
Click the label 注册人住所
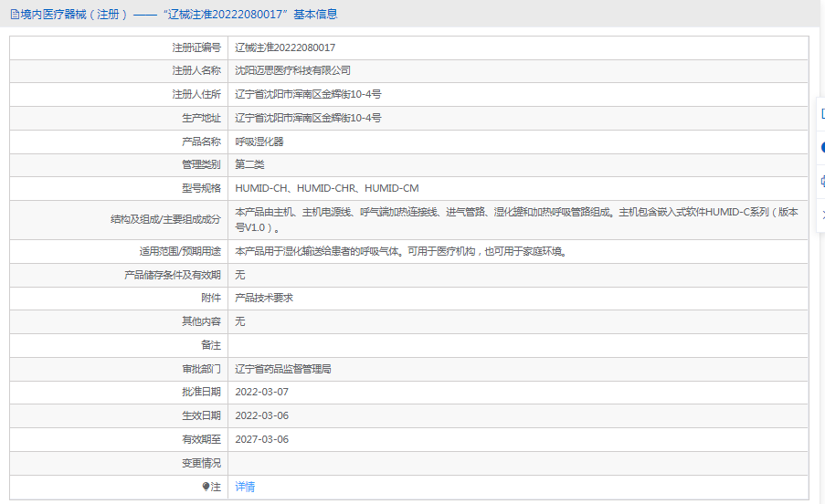click(196, 94)
